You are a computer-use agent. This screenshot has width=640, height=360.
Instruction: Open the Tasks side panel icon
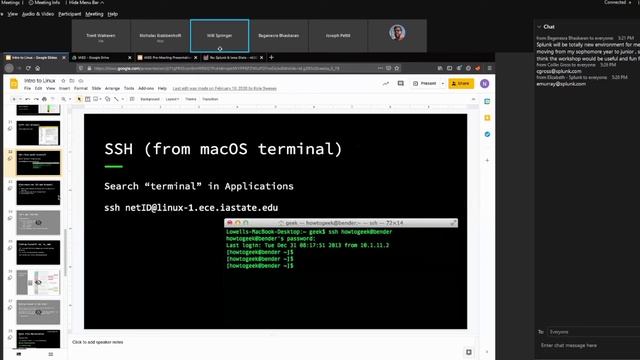487,134
